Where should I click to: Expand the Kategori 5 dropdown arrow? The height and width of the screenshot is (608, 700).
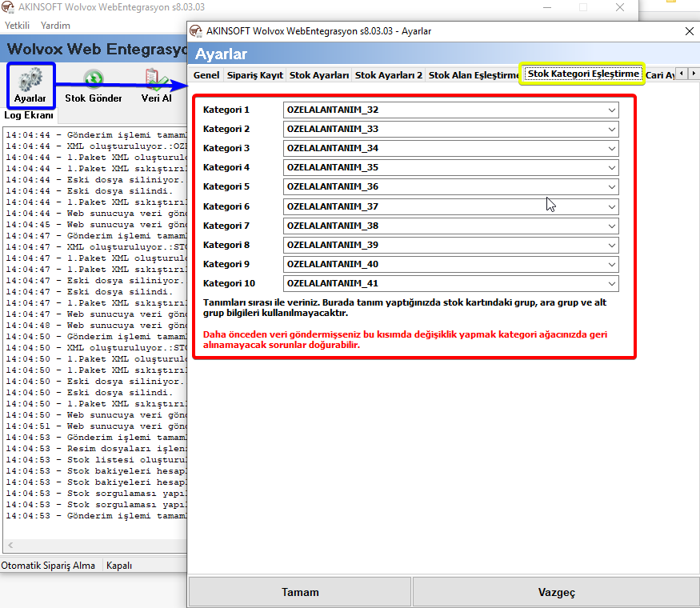(x=612, y=187)
